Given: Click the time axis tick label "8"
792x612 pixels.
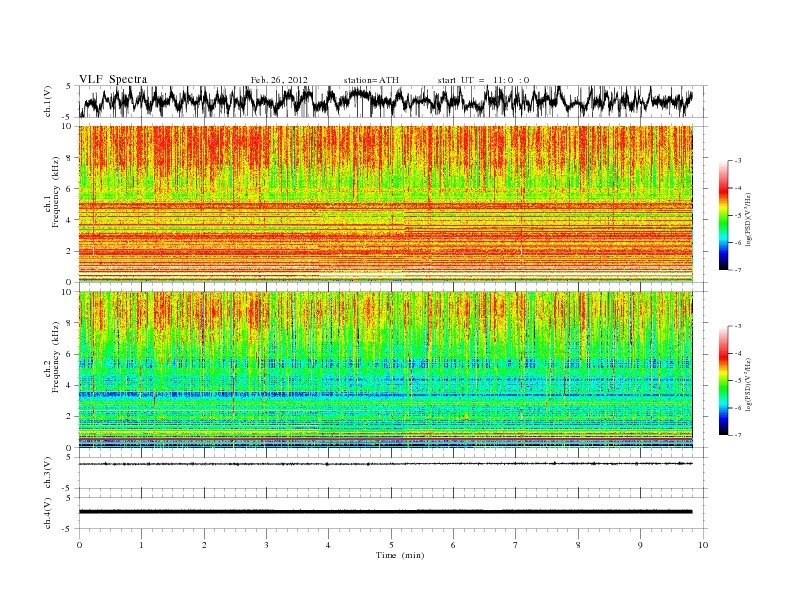Looking at the screenshot, I should [x=578, y=545].
